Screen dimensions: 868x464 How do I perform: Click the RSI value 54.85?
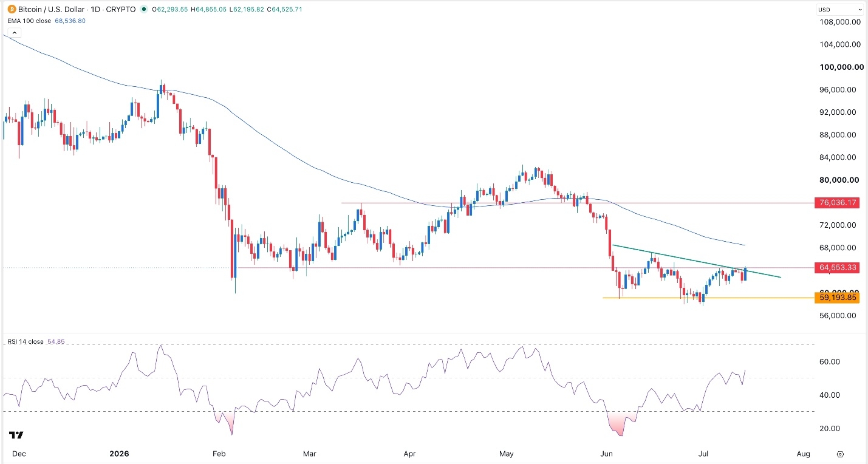point(55,342)
